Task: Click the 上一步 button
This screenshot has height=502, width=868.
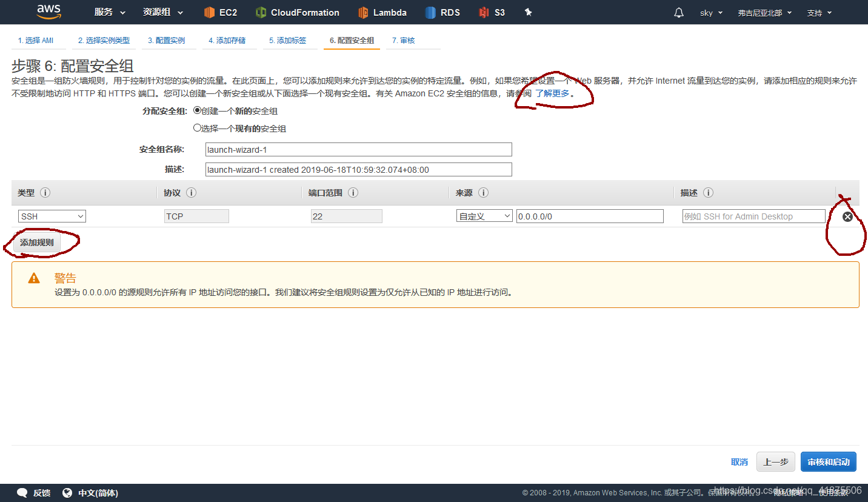Action: (776, 462)
